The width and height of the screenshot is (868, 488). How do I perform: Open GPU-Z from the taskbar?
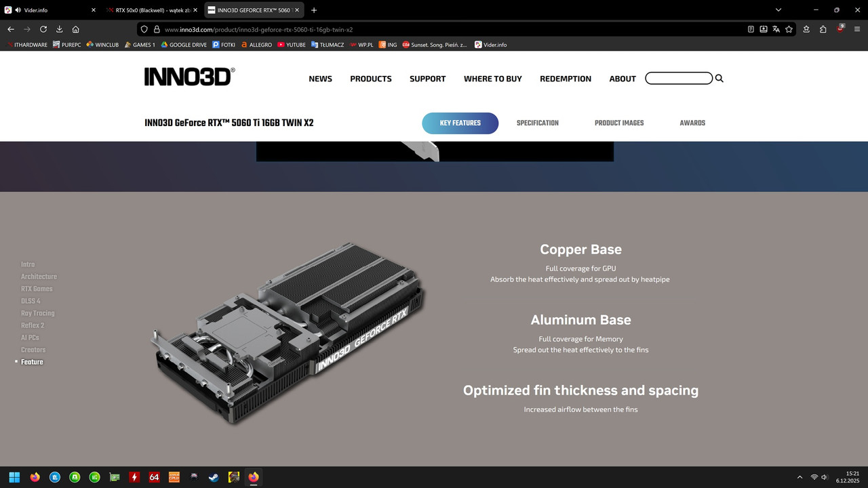114,477
